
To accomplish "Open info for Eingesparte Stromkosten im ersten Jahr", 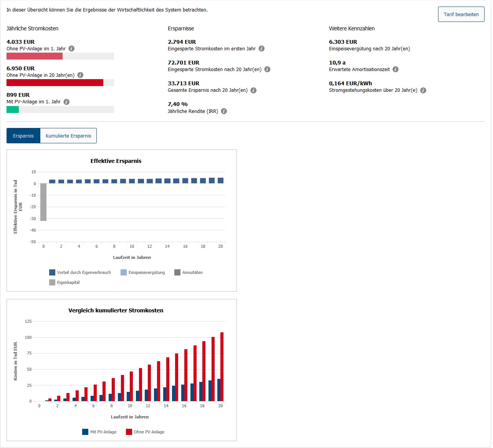I will tap(261, 49).
